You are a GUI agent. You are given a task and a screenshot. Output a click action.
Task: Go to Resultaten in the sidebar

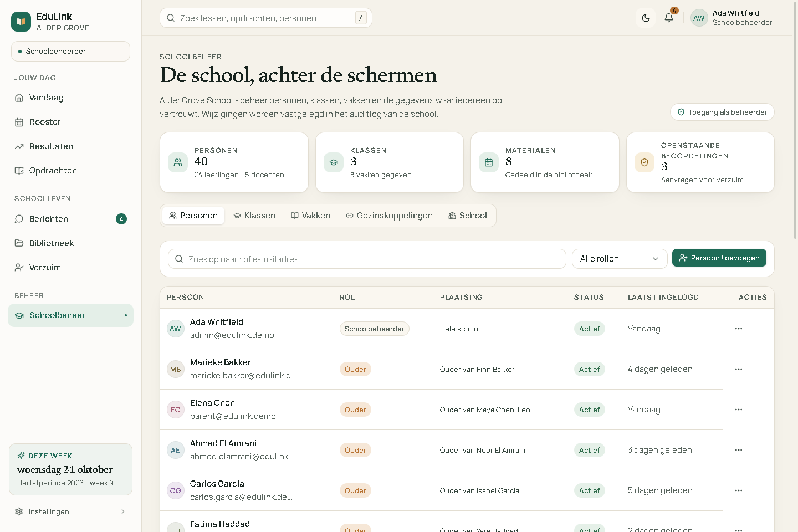click(x=70, y=146)
